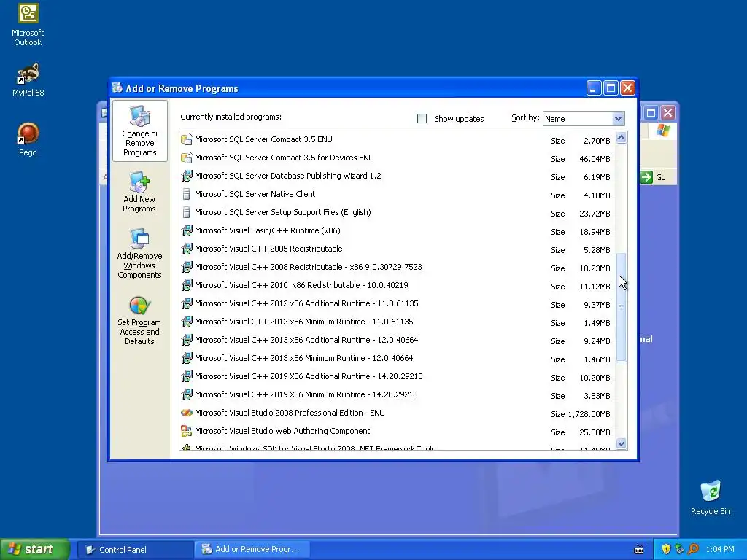Viewport: 747px width, 560px height.
Task: Click icon of Visual C++ 2012 Minimum Runtime
Action: [x=187, y=322]
